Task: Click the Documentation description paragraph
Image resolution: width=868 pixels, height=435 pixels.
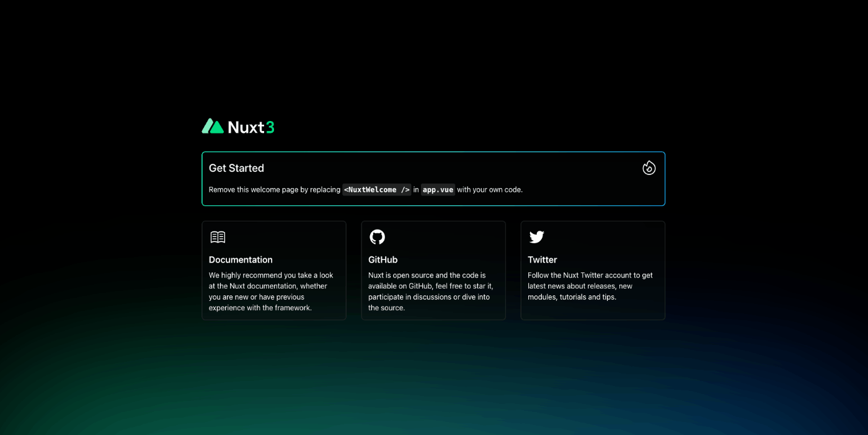Action: pyautogui.click(x=271, y=292)
